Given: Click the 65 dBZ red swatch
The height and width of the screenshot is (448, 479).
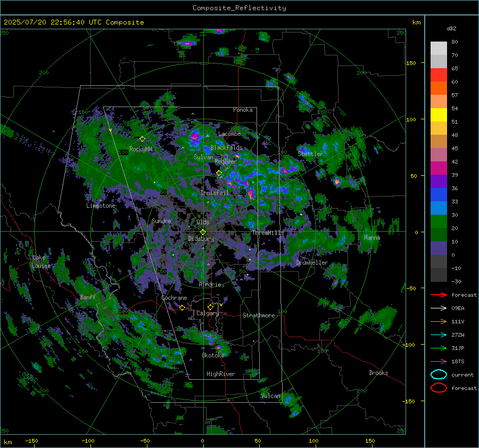Looking at the screenshot, I should pyautogui.click(x=439, y=75).
